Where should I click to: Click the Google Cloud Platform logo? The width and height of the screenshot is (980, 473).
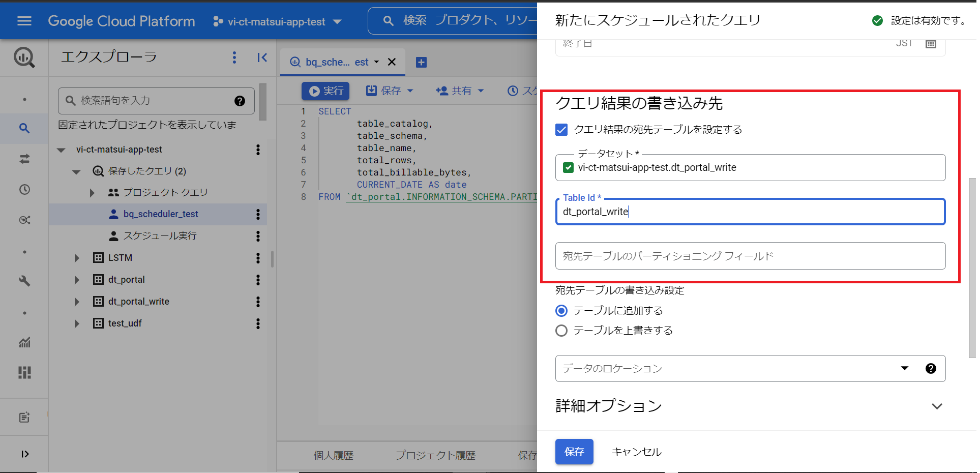(x=121, y=21)
